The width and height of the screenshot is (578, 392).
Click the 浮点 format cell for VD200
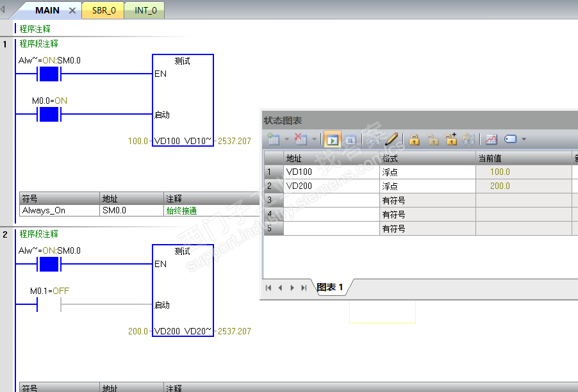pyautogui.click(x=427, y=186)
